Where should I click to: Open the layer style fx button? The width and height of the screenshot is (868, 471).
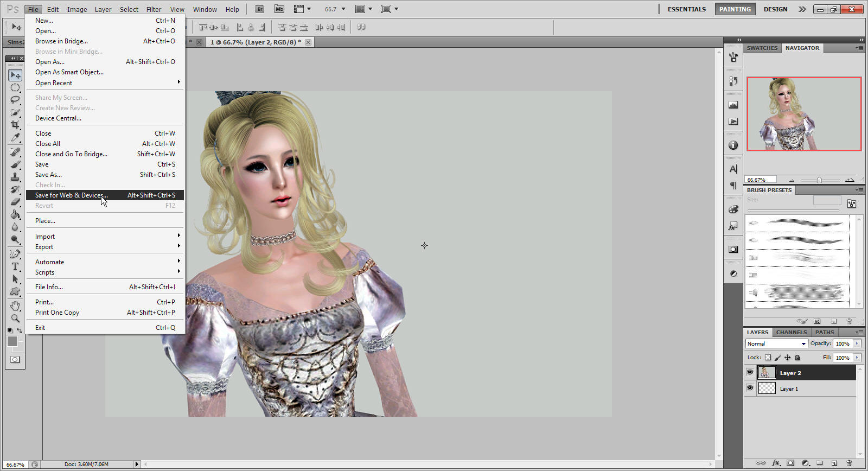click(x=776, y=463)
